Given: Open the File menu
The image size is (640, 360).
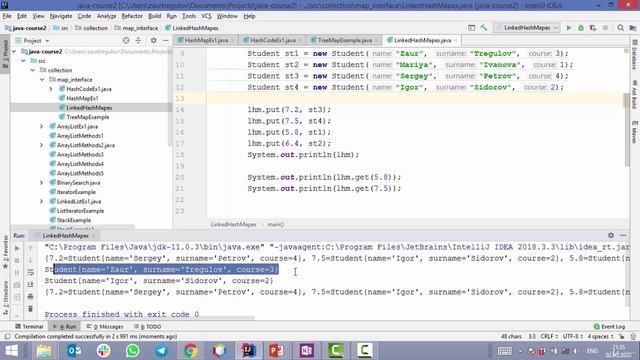Looking at the screenshot, I should [x=7, y=16].
